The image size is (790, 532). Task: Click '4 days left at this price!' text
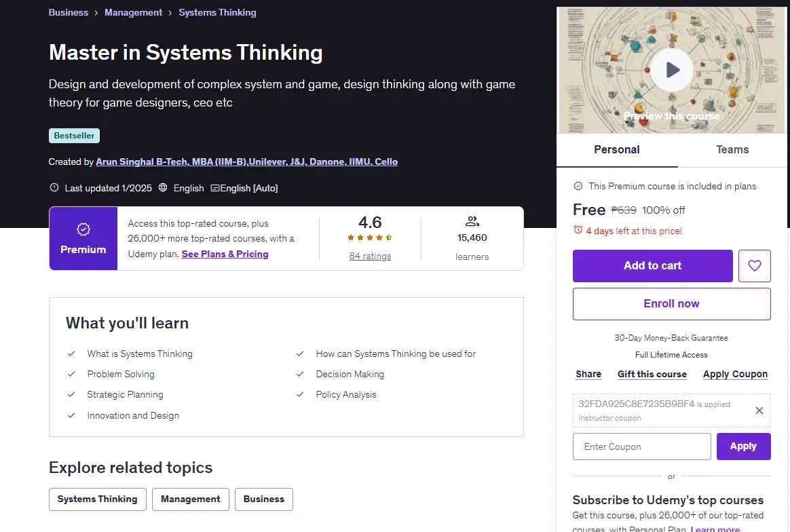634,231
